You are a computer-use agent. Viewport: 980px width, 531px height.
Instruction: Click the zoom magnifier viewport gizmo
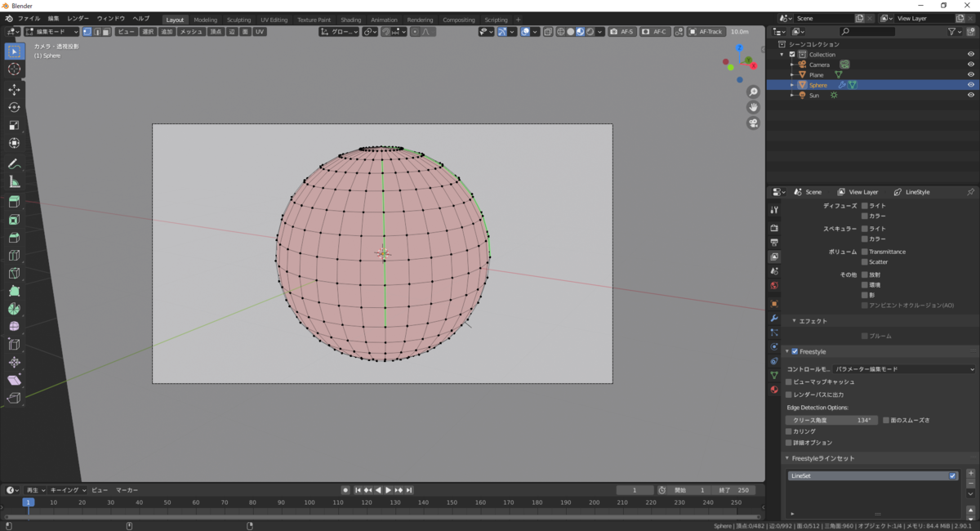pos(753,91)
